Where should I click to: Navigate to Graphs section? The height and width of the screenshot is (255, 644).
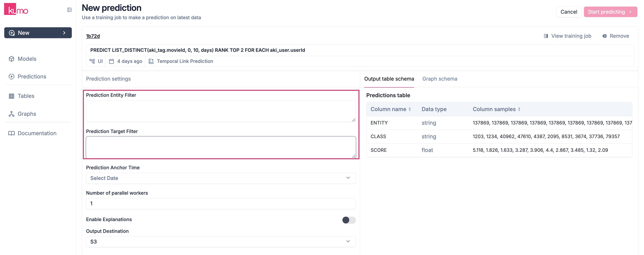point(27,114)
